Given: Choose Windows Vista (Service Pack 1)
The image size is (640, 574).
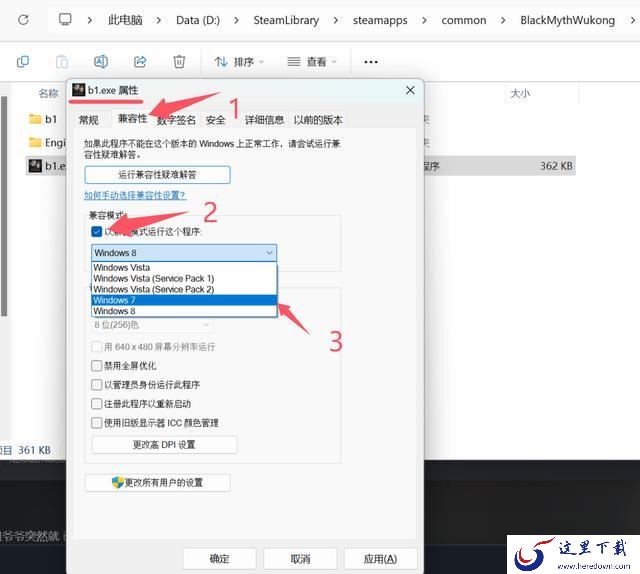Looking at the screenshot, I should coord(184,278).
